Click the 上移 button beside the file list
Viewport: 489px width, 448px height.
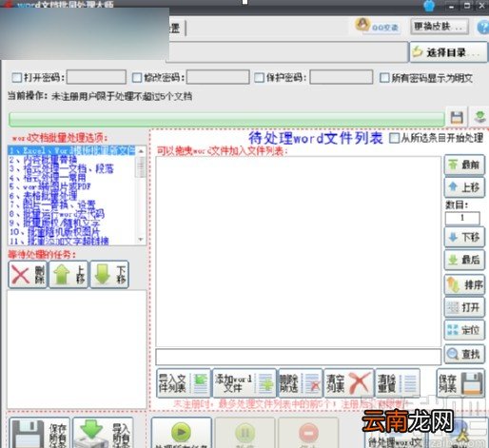[464, 187]
